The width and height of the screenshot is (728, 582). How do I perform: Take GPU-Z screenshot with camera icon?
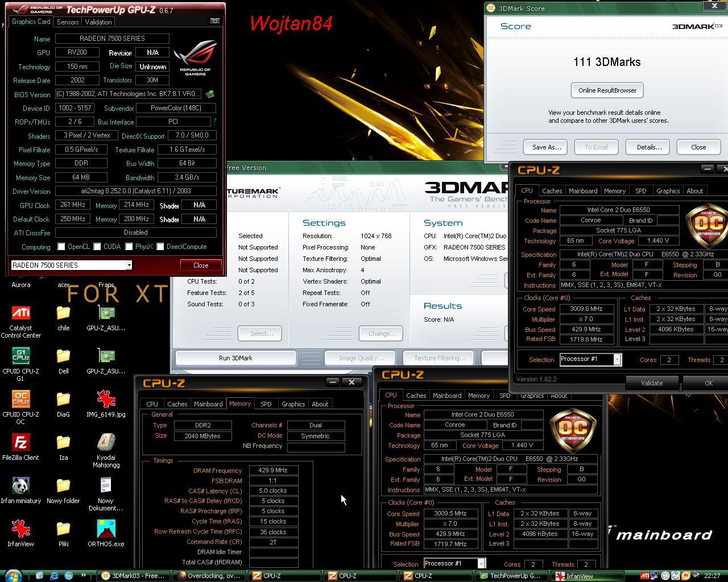(215, 21)
